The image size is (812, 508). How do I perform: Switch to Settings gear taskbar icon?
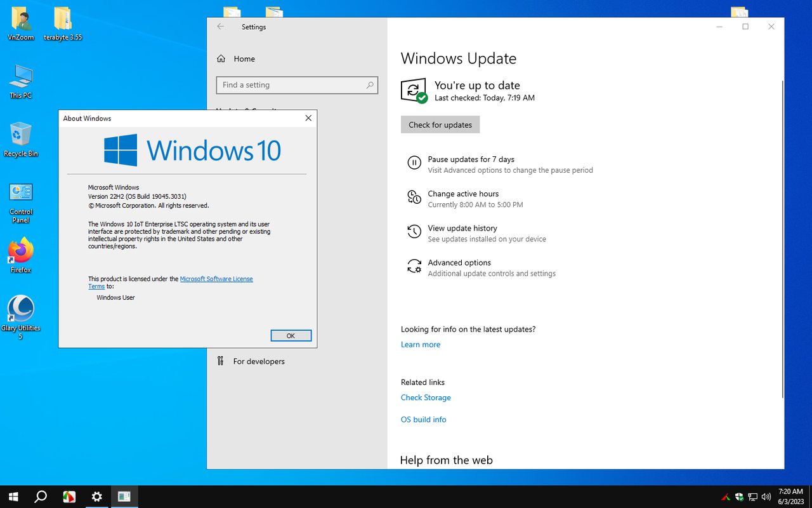pyautogui.click(x=96, y=497)
